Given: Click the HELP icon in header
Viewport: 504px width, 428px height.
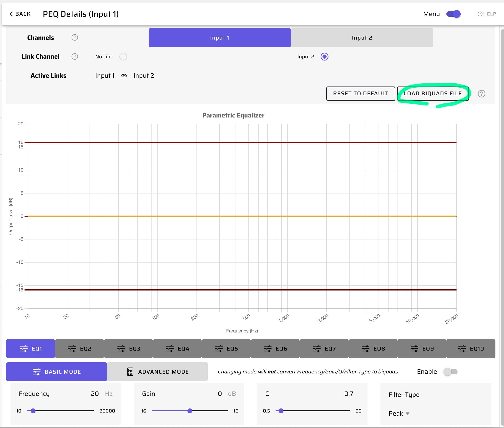Looking at the screenshot, I should coord(480,14).
